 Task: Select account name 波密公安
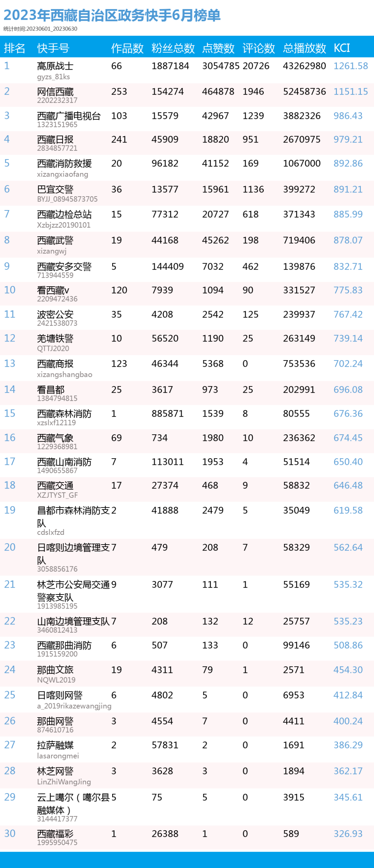click(55, 314)
